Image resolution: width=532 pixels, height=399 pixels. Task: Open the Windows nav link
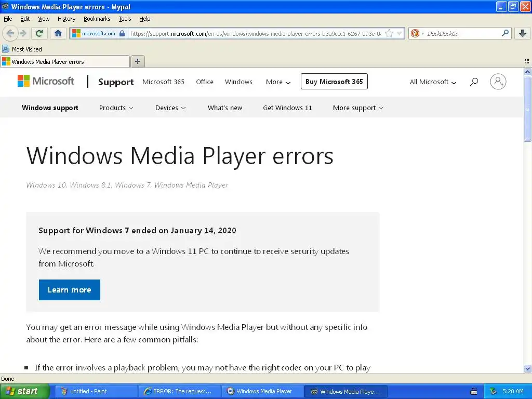tap(238, 82)
